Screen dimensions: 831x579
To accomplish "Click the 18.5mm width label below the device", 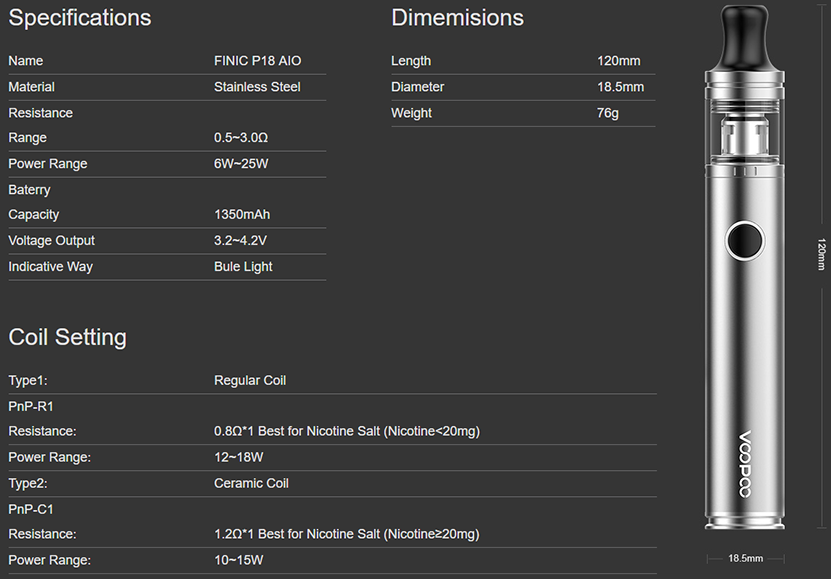I will pyautogui.click(x=745, y=558).
